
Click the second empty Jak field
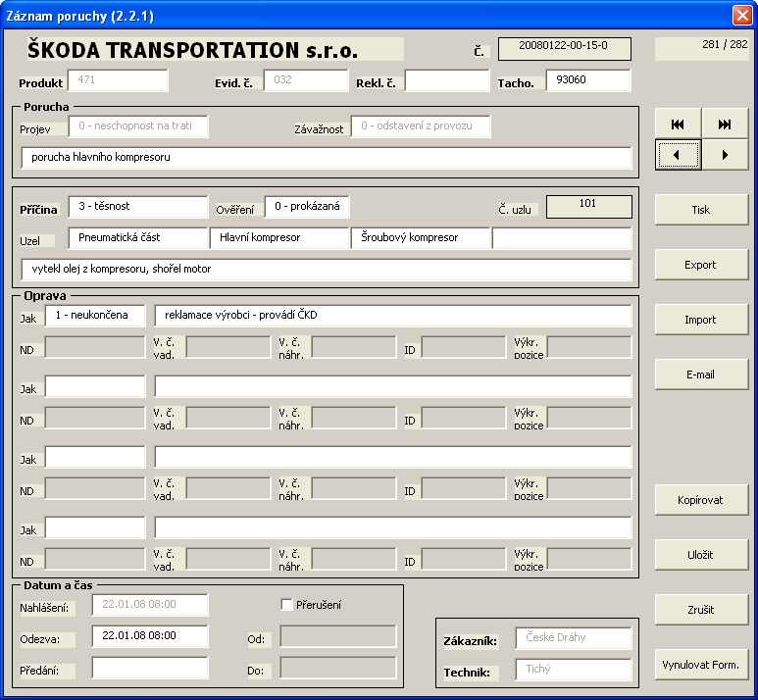pyautogui.click(x=95, y=386)
